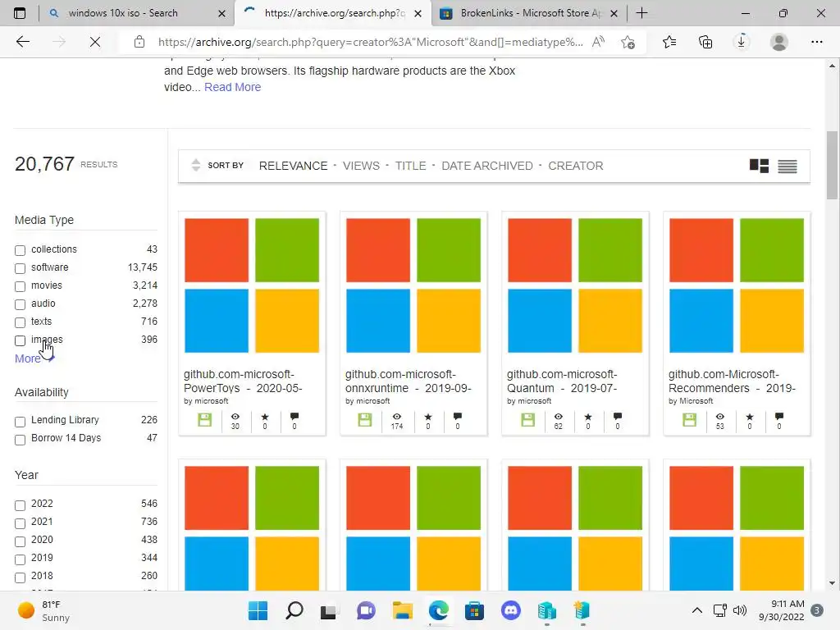Add this page to favorites star icon
The height and width of the screenshot is (630, 840).
click(628, 42)
